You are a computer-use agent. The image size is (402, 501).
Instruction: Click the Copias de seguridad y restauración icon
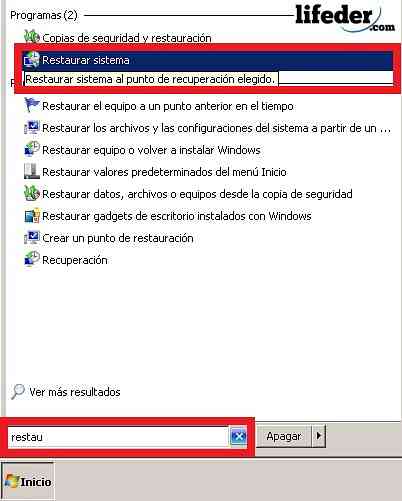[32, 37]
